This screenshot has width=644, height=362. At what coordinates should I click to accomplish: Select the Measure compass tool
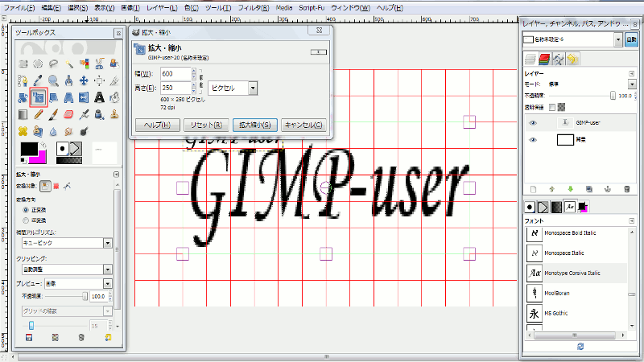pyautogui.click(x=68, y=80)
